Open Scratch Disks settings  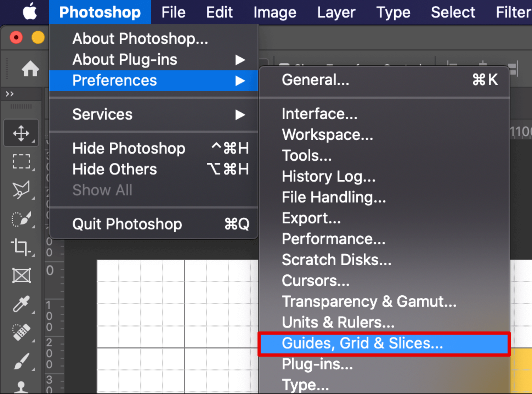click(x=336, y=260)
